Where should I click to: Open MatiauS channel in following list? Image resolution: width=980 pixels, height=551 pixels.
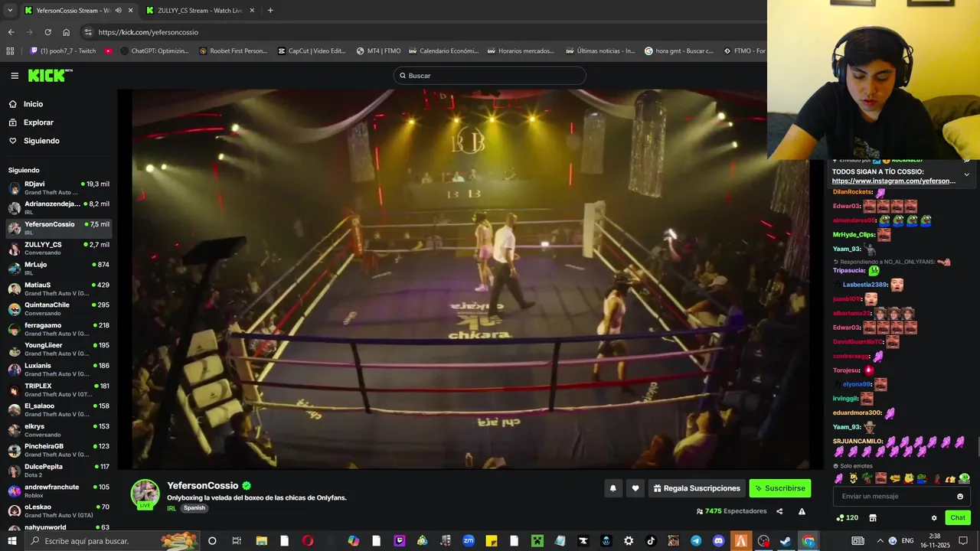[x=58, y=289]
